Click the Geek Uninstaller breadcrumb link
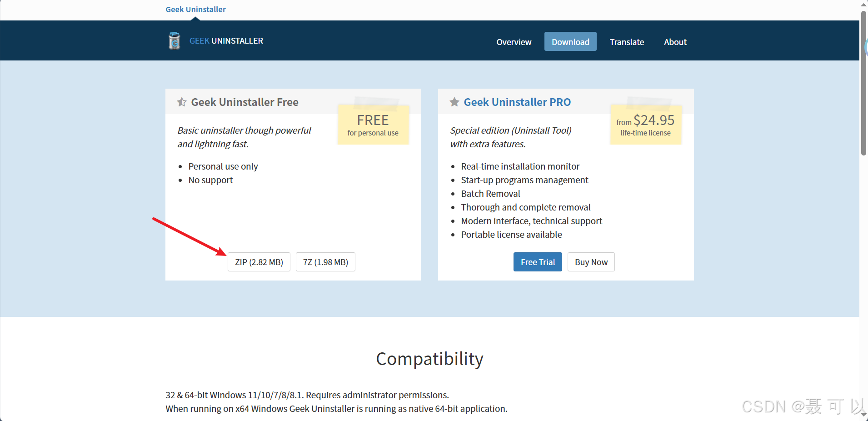868x421 pixels. 195,10
